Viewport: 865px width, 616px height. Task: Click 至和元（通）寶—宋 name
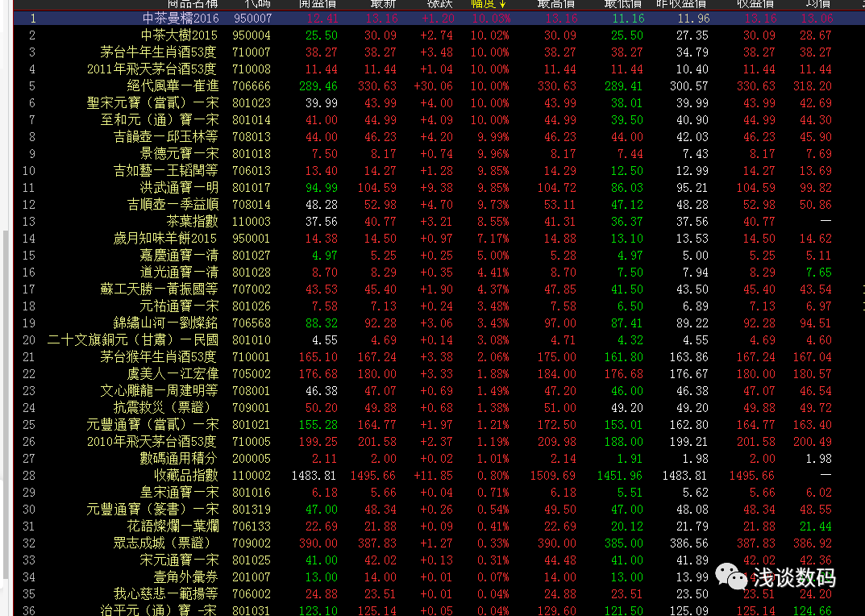160,120
